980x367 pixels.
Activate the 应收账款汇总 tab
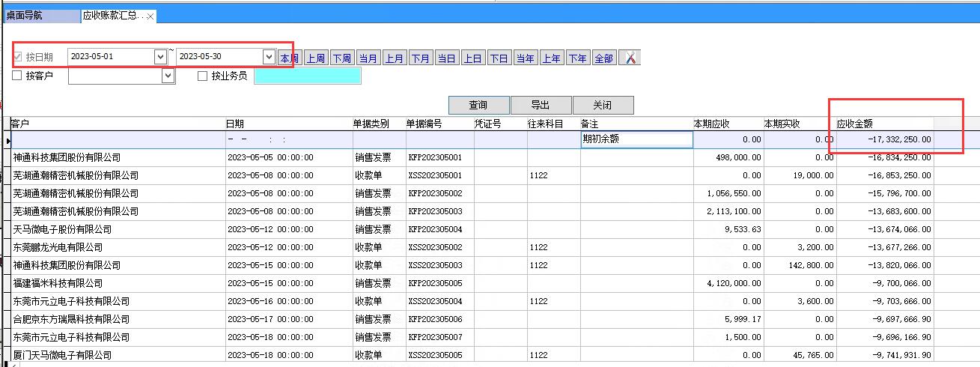coord(114,16)
